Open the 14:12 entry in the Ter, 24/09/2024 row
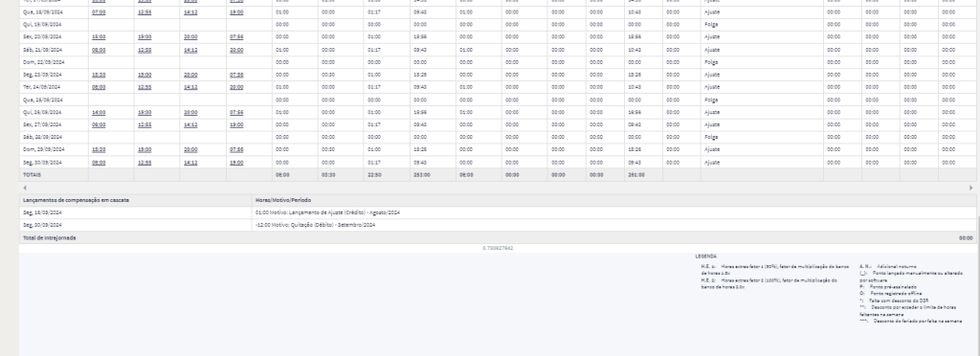This screenshot has height=356, width=980. pos(190,87)
